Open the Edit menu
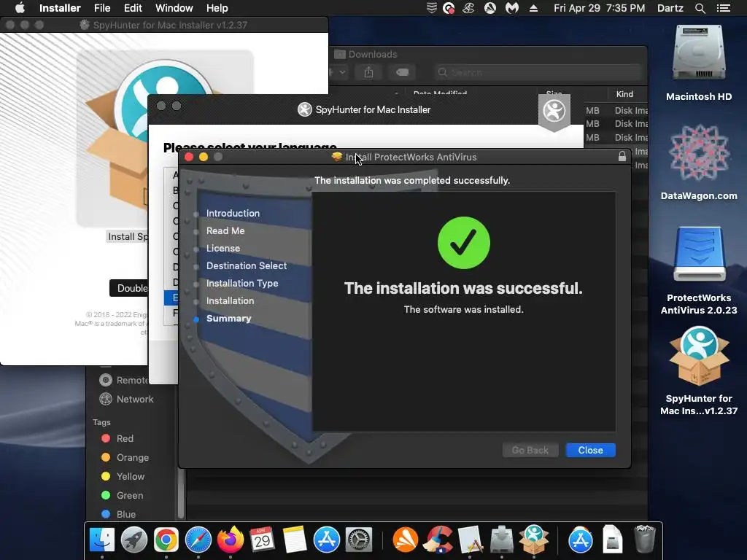The width and height of the screenshot is (747, 560). (x=133, y=8)
